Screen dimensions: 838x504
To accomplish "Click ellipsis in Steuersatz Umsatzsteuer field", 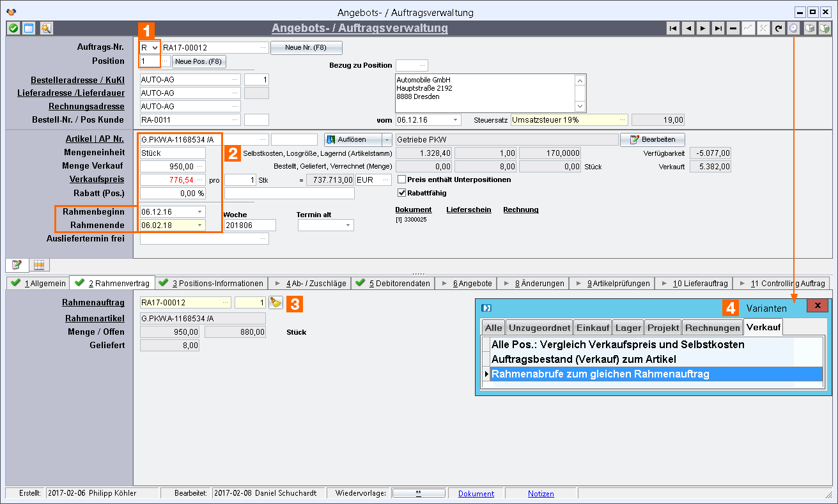I will tap(621, 119).
